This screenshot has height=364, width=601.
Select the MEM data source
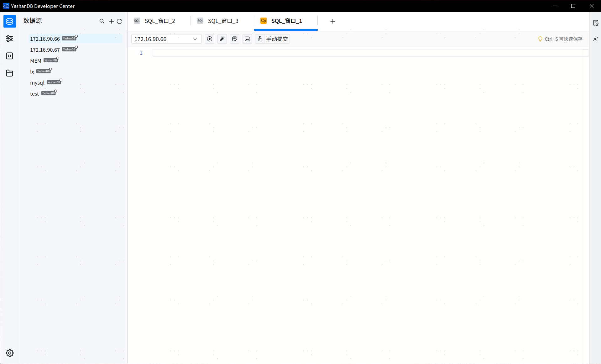36,61
